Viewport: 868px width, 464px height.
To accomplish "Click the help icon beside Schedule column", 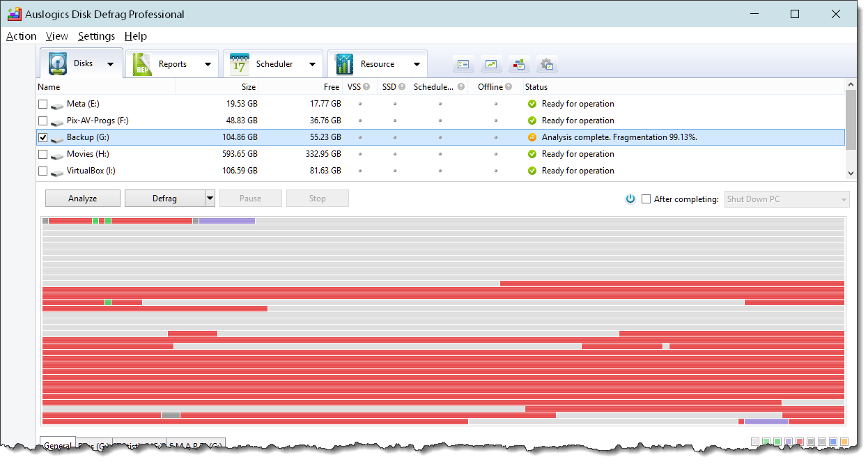I will (x=461, y=87).
